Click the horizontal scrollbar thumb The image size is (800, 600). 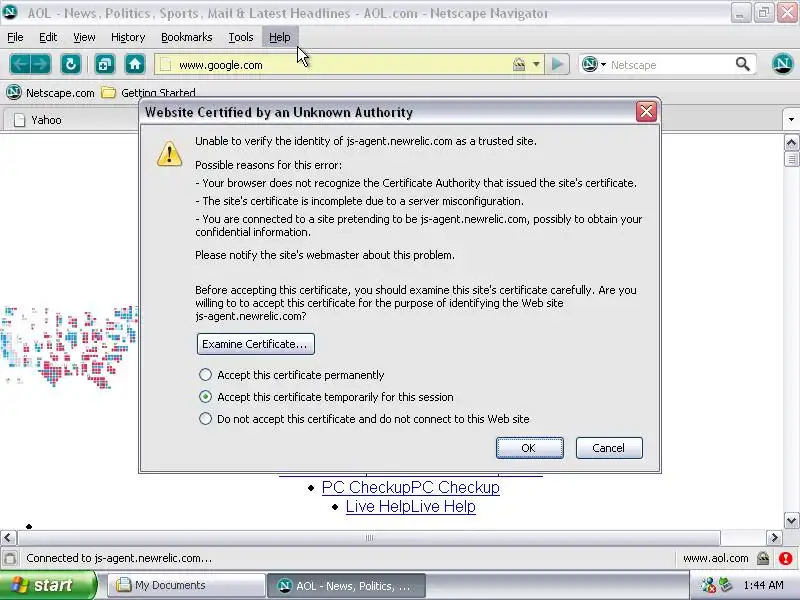[369, 537]
